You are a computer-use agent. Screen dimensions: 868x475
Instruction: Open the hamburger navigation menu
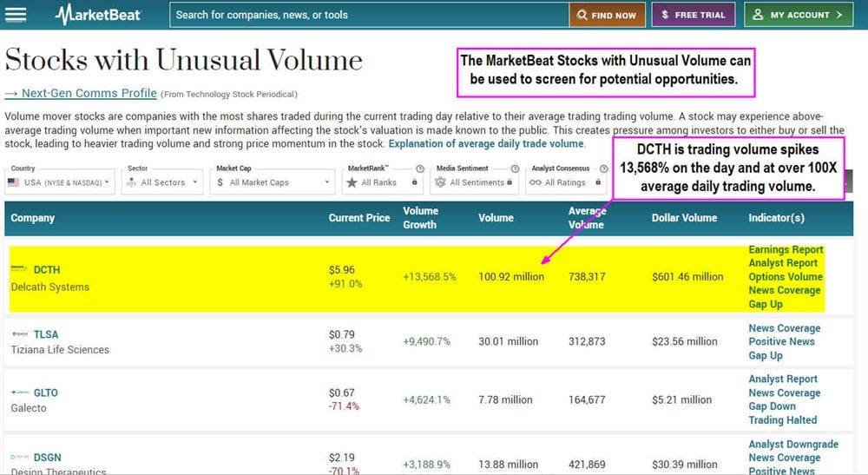coord(16,15)
